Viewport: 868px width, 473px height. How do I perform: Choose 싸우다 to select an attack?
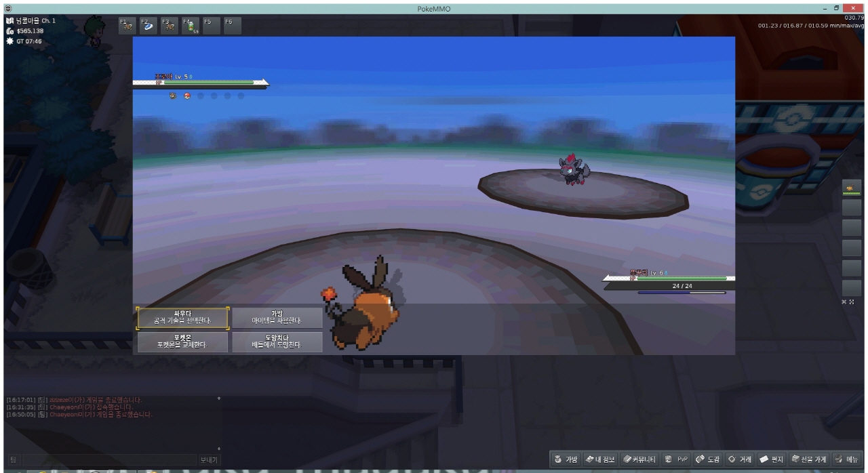point(182,317)
